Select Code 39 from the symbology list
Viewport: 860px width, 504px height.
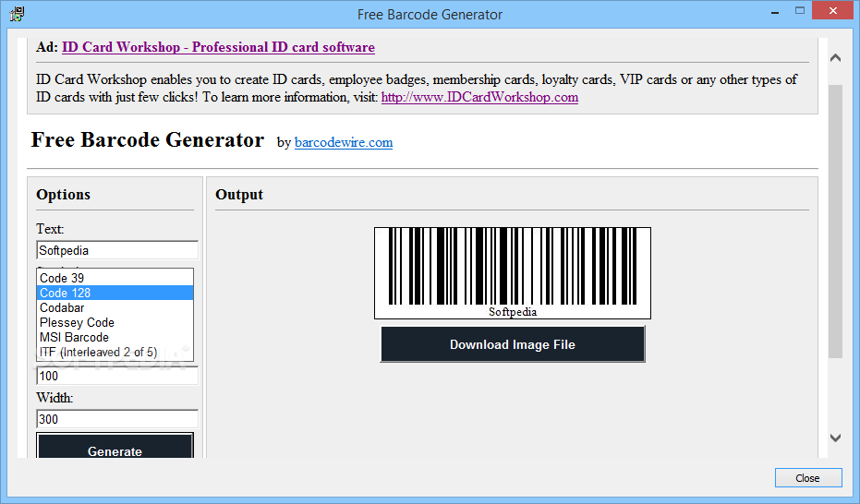click(115, 278)
